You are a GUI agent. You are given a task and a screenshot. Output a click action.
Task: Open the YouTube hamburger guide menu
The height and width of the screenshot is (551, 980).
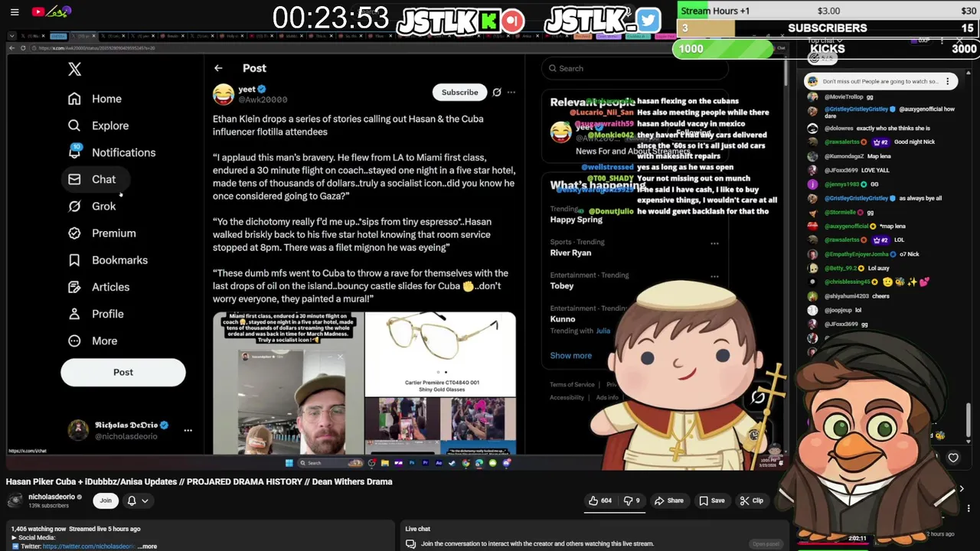click(x=15, y=11)
